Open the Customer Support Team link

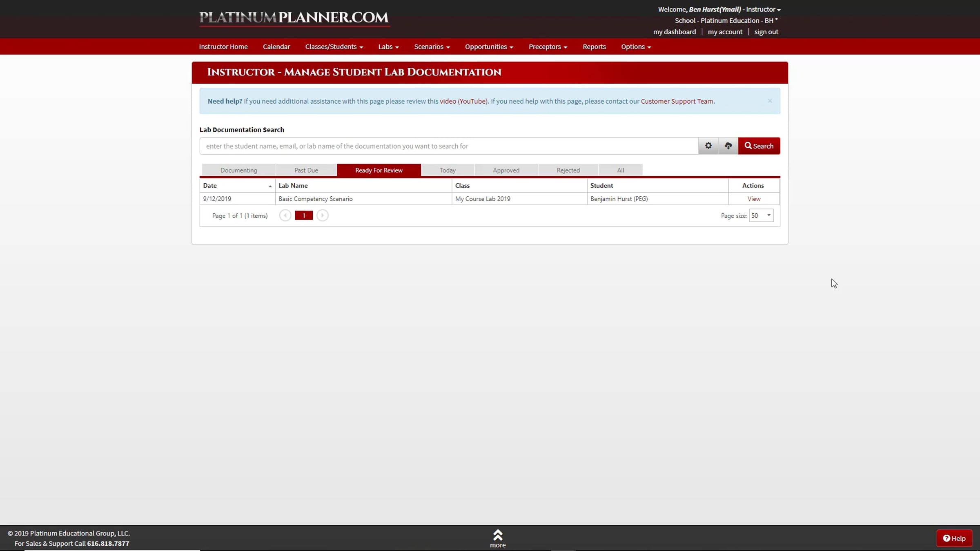(677, 101)
